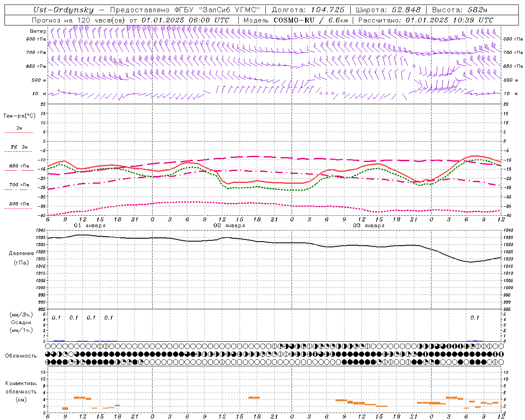Image resolution: width=525 pixels, height=420 pixels.
Task: Click the 'Td 2м' dew point legend
Action: pyautogui.click(x=19, y=147)
